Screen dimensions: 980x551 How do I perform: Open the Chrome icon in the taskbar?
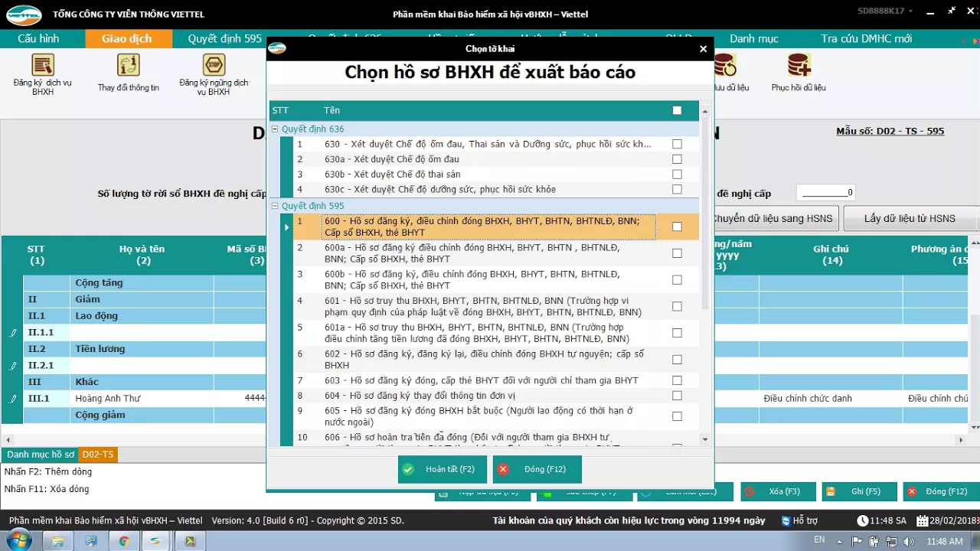point(123,541)
